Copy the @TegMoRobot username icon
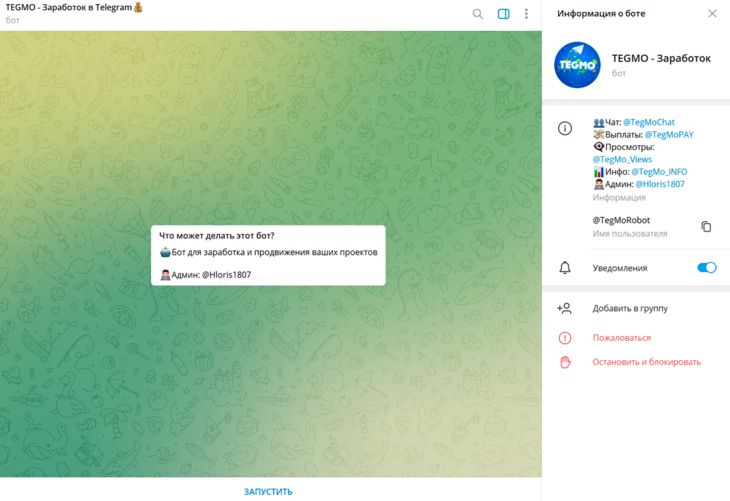Image resolution: width=730 pixels, height=501 pixels. point(706,227)
